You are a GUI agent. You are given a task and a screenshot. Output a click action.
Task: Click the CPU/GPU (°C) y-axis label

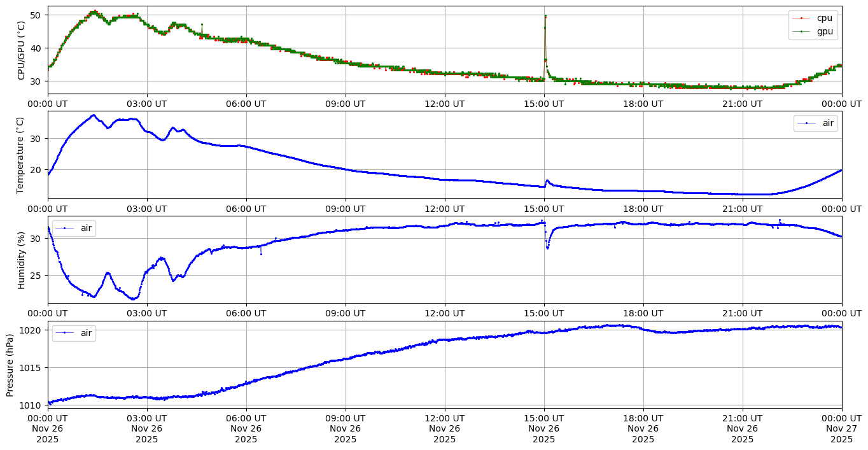tap(21, 50)
